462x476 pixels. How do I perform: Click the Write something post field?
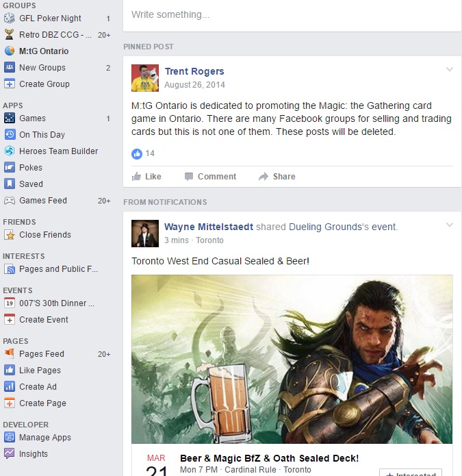(x=292, y=15)
